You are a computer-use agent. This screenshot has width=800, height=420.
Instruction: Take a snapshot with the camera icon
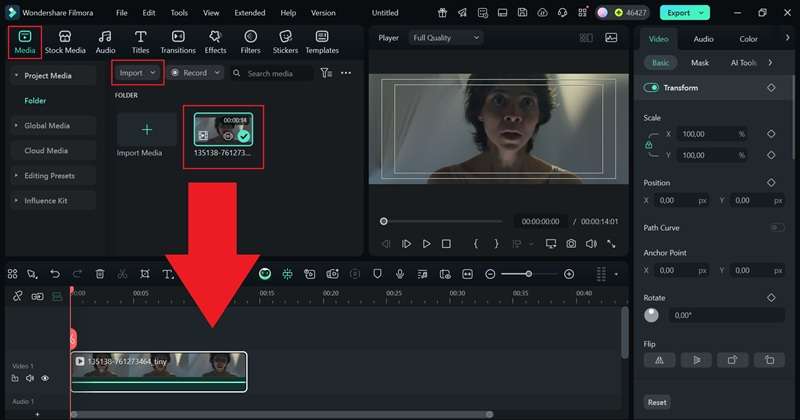571,244
